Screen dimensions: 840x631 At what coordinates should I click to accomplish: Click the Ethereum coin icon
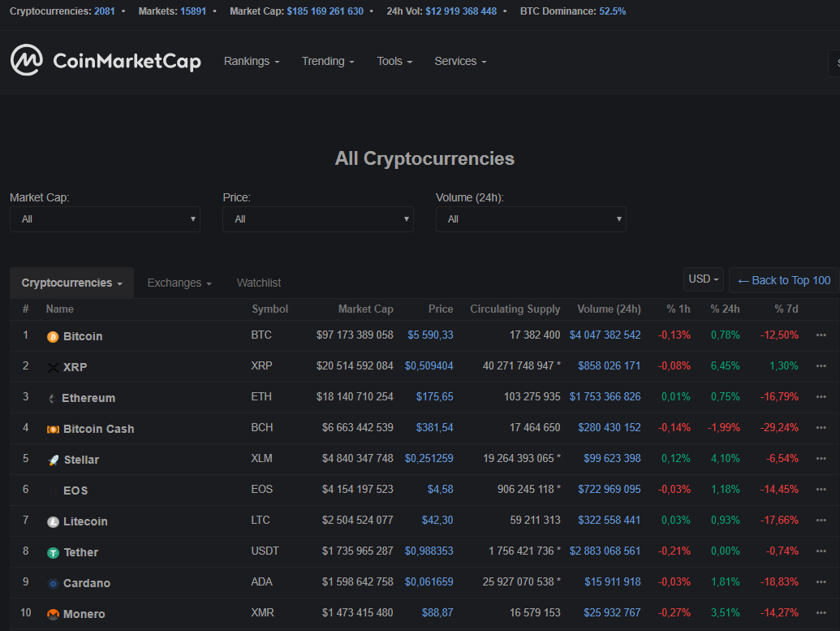[x=53, y=398]
